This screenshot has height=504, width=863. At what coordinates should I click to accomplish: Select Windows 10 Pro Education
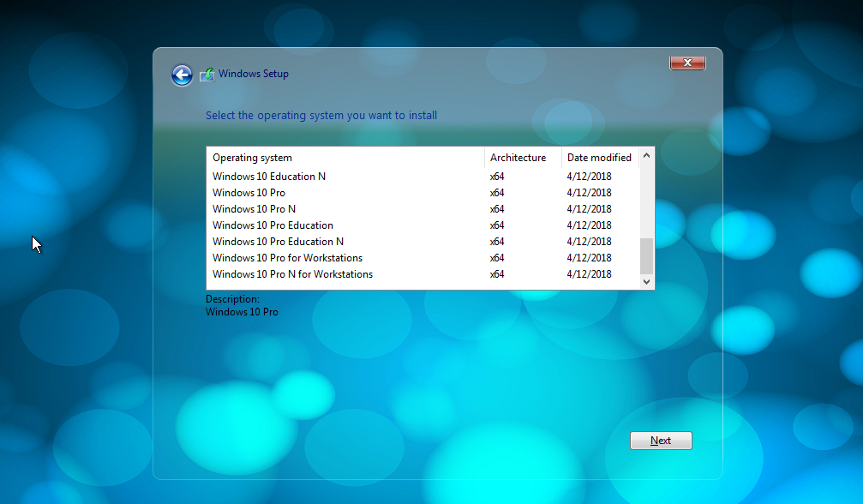[x=273, y=225]
